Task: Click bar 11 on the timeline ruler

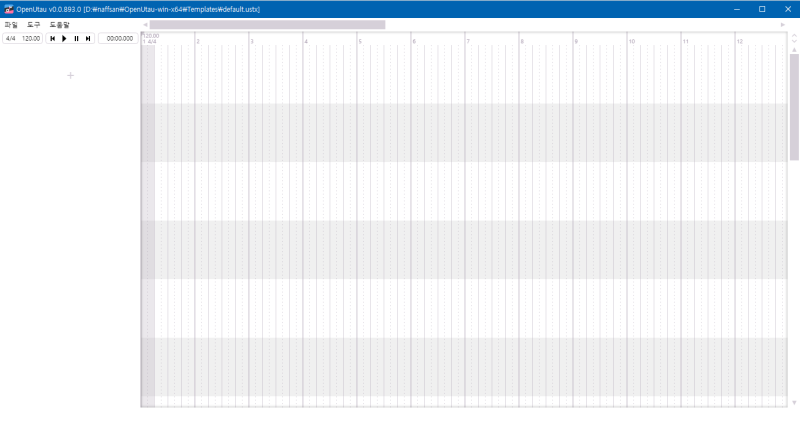Action: click(686, 41)
